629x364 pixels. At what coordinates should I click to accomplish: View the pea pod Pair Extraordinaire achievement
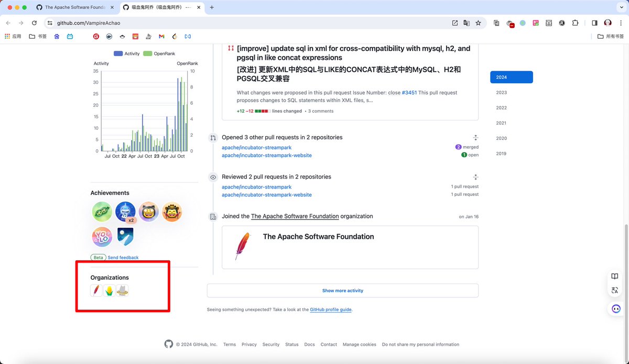[102, 212]
